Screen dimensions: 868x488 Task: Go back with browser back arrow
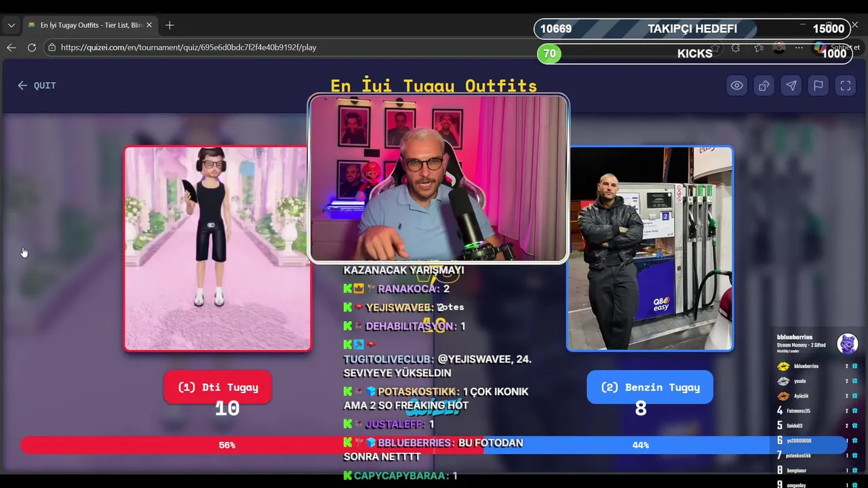point(12,47)
